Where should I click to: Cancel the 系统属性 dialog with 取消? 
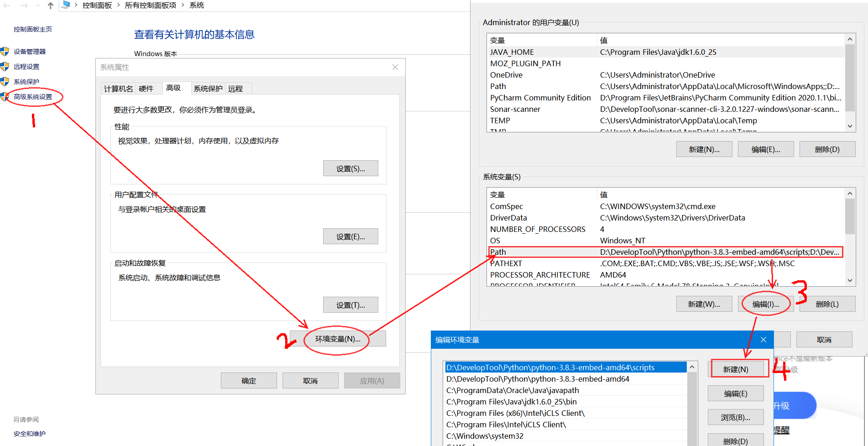pos(310,381)
